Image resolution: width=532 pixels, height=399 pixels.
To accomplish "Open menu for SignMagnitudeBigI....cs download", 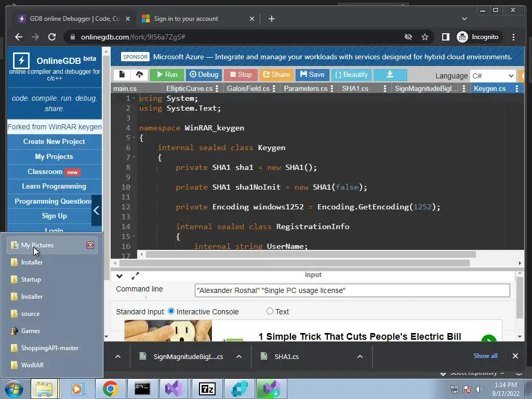I will coord(239,356).
